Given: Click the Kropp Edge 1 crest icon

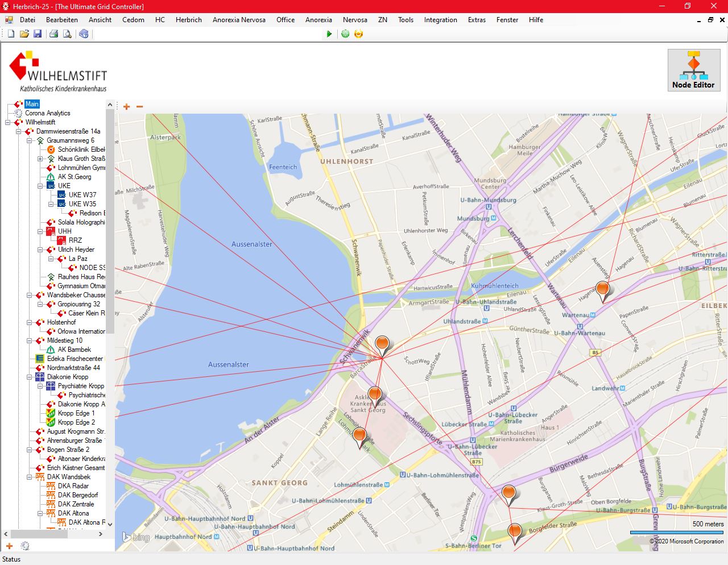Looking at the screenshot, I should pyautogui.click(x=51, y=413).
